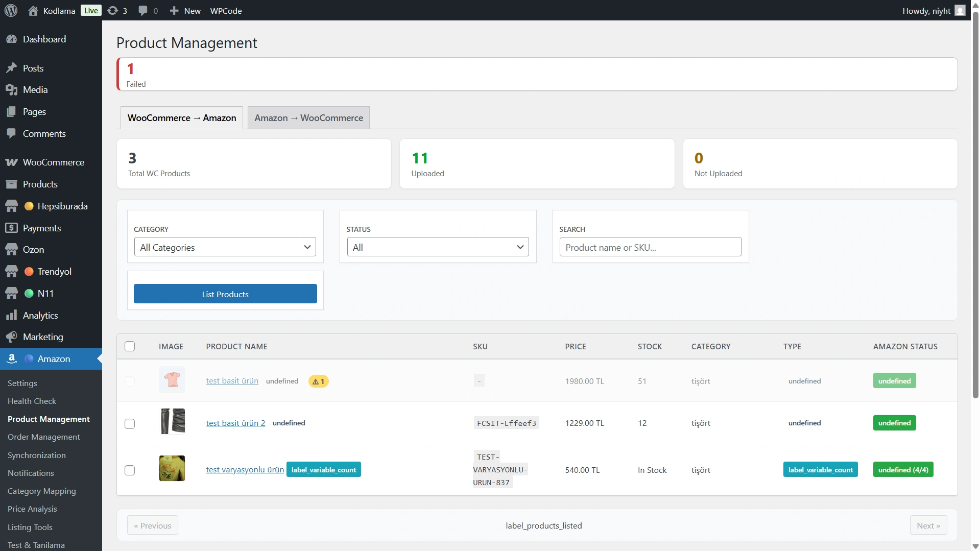
Task: Select the test varyasyonlu ürün row checkbox
Action: pos(130,470)
